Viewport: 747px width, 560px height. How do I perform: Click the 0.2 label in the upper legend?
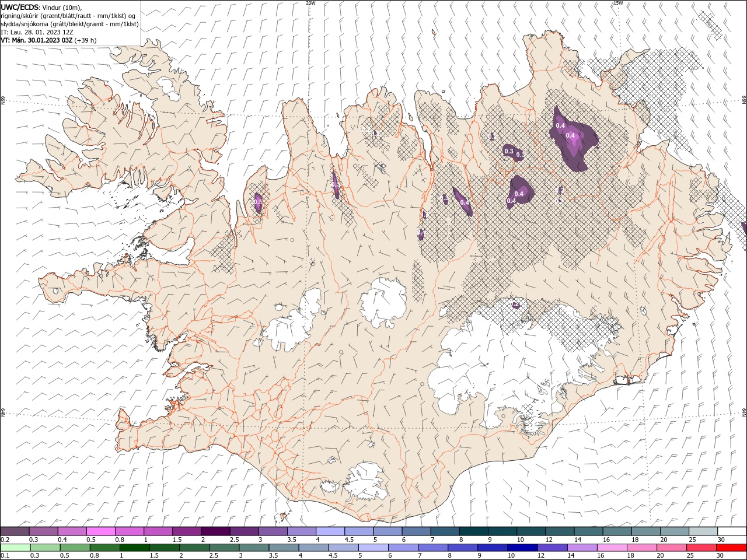pos(5,540)
